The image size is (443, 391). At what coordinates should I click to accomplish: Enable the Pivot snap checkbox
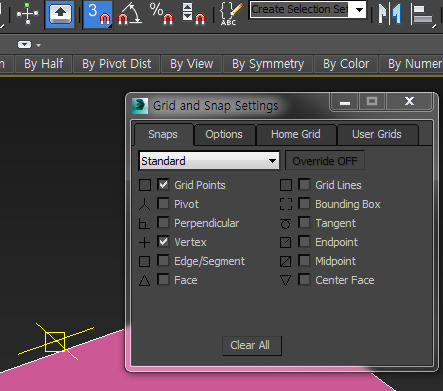click(x=163, y=203)
